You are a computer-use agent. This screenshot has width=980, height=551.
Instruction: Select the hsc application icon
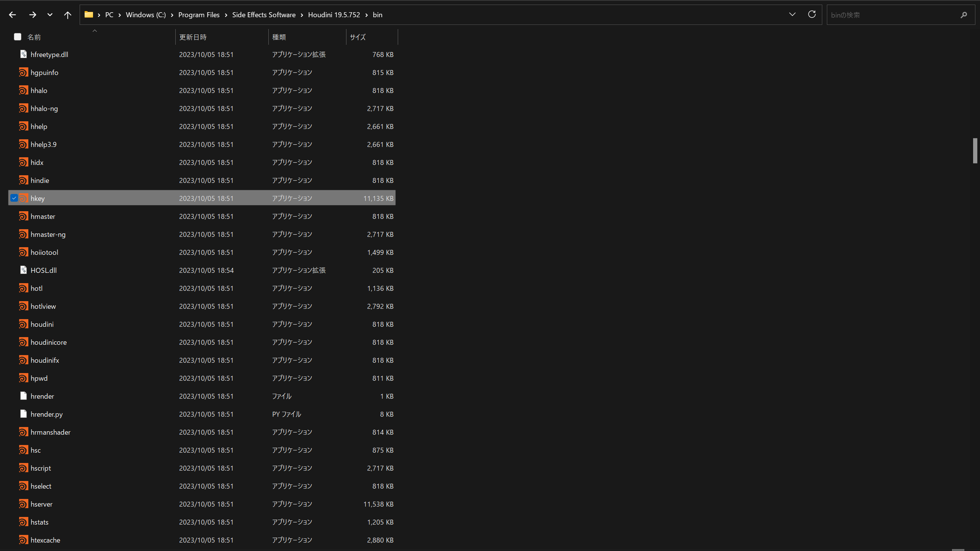23,450
